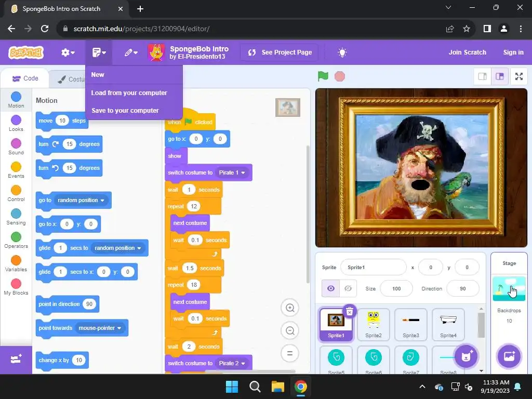Click the green flag to run

pos(323,76)
